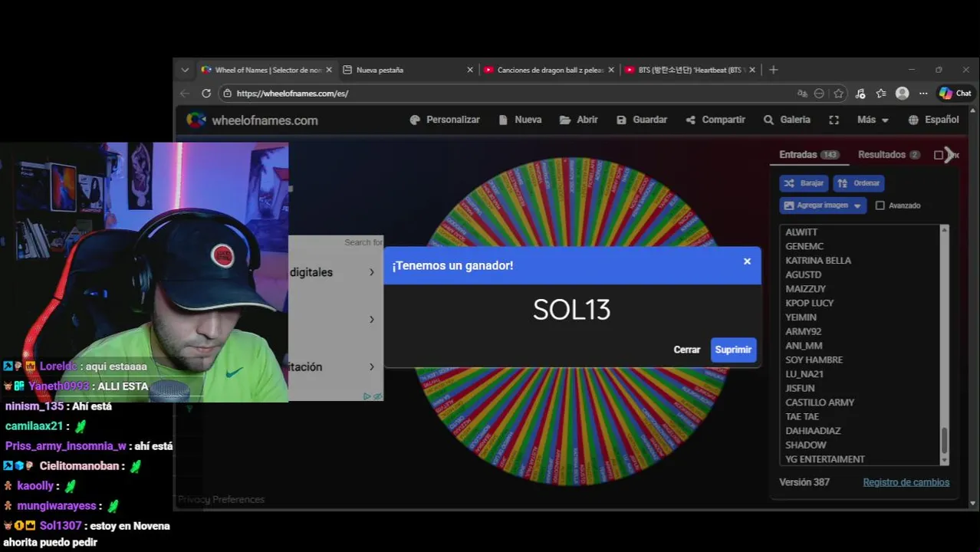Click the YG ENTERTAIMENT entry
This screenshot has height=552, width=980.
pyautogui.click(x=825, y=459)
